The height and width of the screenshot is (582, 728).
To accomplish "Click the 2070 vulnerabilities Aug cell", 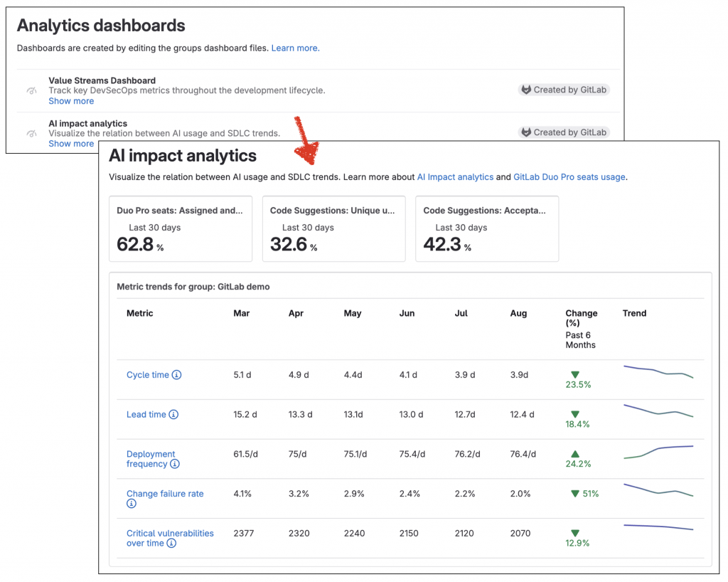I will click(520, 533).
